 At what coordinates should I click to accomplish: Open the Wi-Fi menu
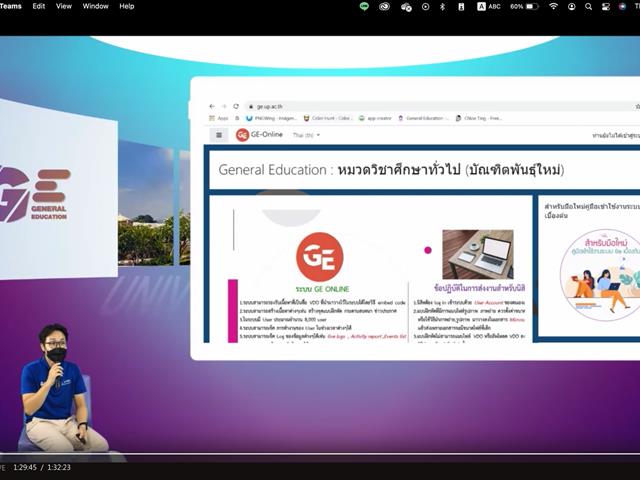553,7
